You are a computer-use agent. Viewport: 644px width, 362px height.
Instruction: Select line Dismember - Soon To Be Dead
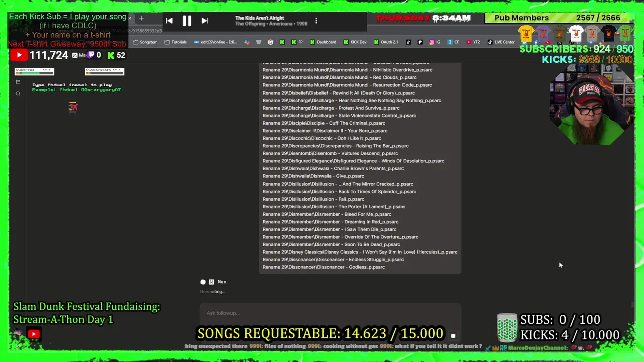pos(331,244)
